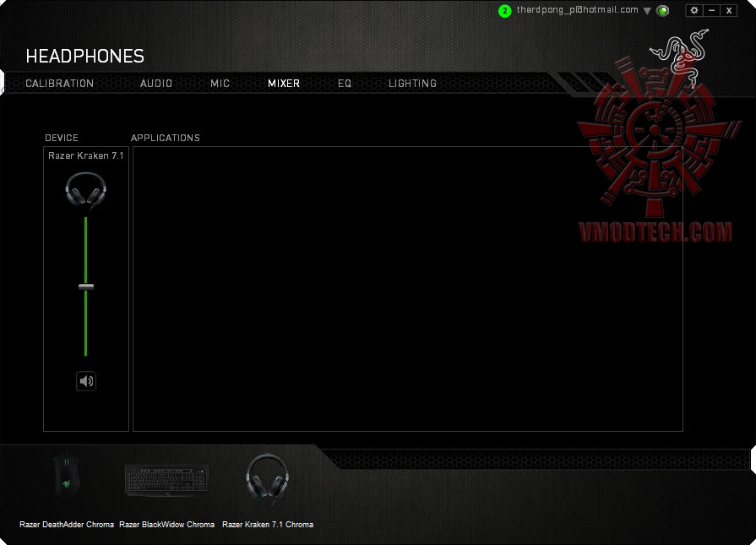Select the Razer BlackWidow Chroma keyboard device
Image resolution: width=756 pixels, height=545 pixels.
point(166,479)
